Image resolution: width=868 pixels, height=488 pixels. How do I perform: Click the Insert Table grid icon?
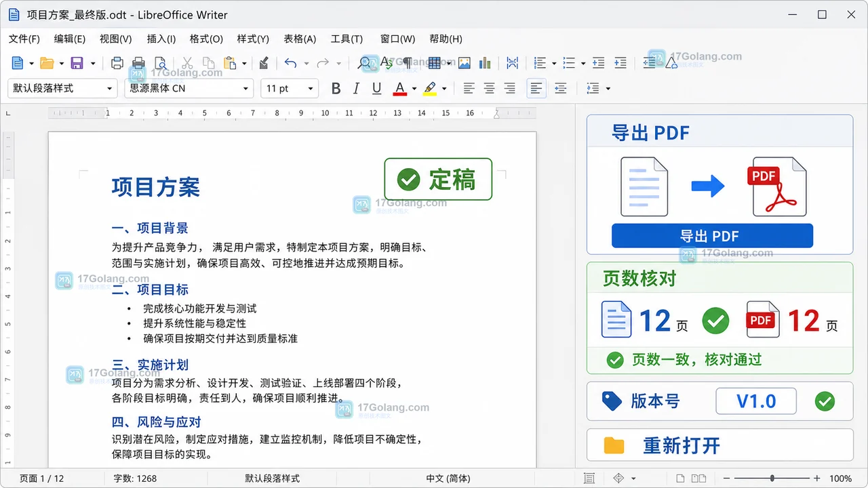tap(434, 63)
